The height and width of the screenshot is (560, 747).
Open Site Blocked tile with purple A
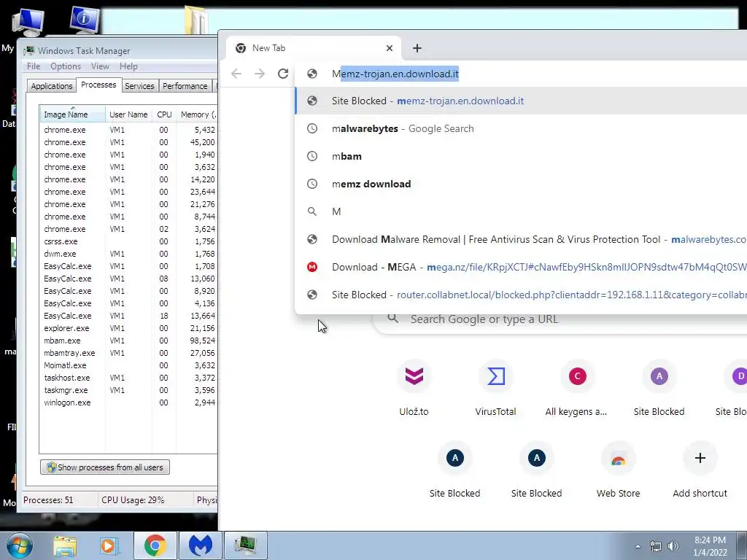(x=659, y=389)
